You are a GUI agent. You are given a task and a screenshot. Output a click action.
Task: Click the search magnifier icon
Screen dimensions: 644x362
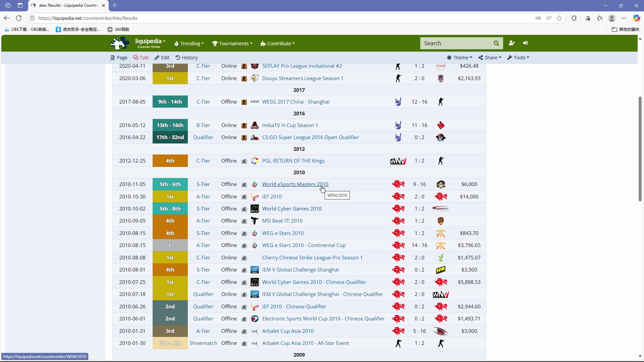496,43
